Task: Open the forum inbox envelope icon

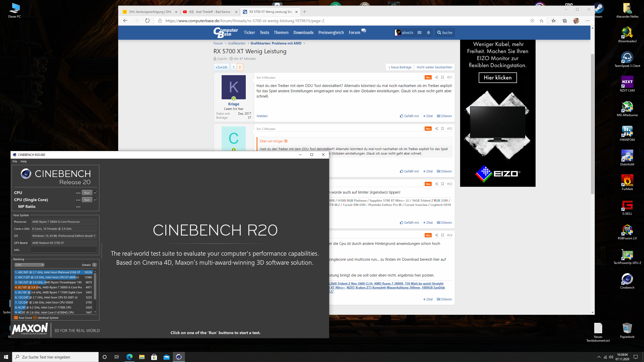Action: [x=419, y=32]
